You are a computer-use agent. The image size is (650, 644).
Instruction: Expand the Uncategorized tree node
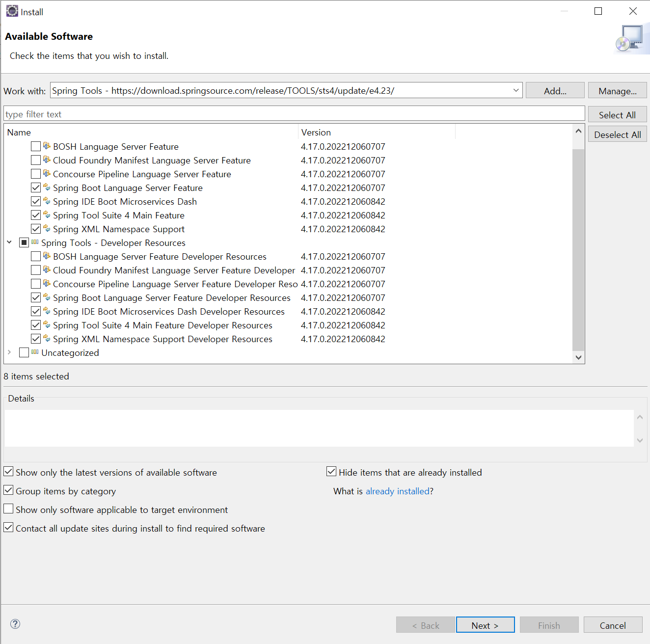[9, 352]
